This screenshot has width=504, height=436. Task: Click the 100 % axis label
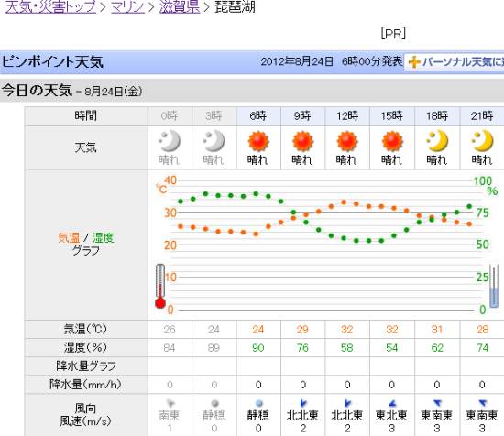(x=483, y=180)
